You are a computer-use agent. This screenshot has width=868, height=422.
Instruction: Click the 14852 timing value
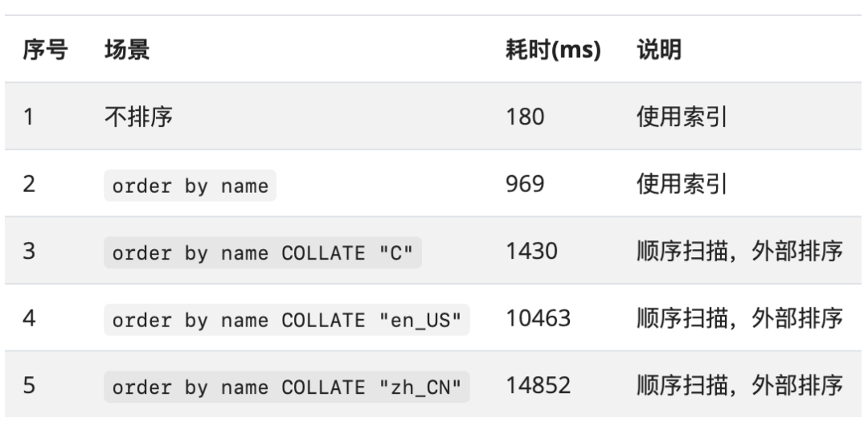[538, 386]
